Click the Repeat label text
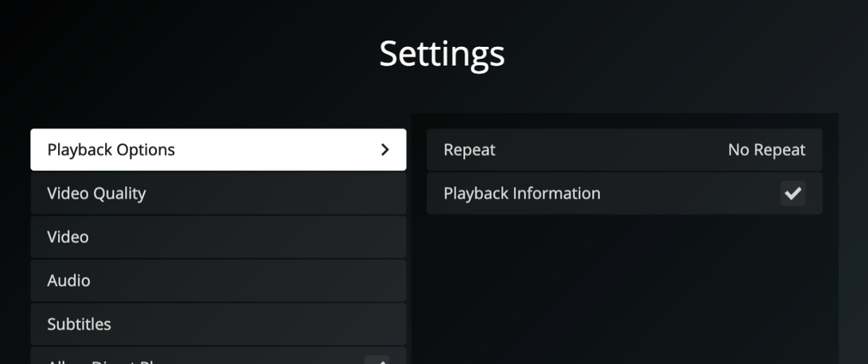The height and width of the screenshot is (364, 868). pos(469,149)
